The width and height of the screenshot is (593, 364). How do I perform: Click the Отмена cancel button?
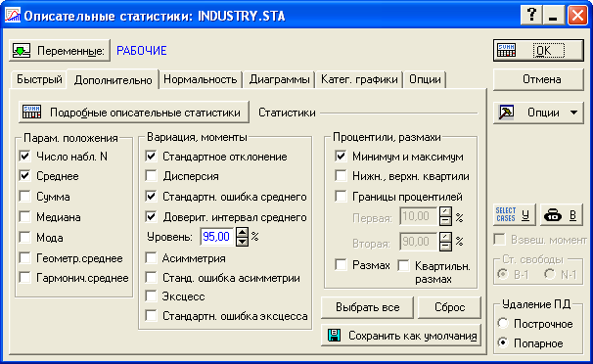pyautogui.click(x=538, y=79)
